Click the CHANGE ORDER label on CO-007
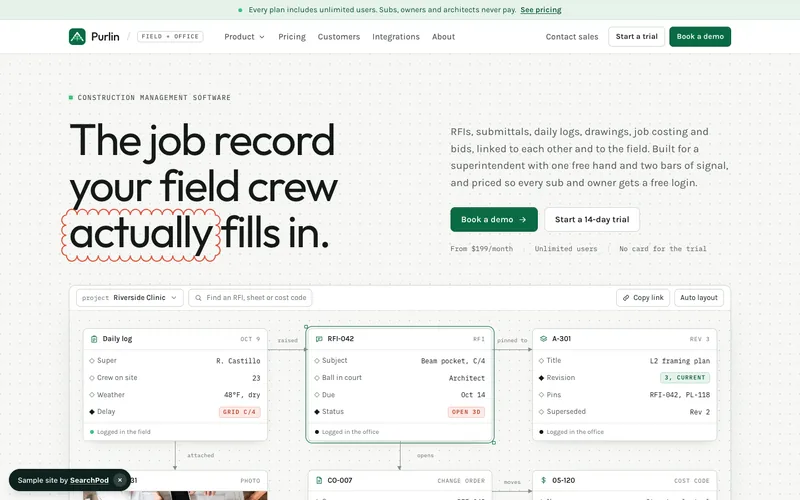Image resolution: width=800 pixels, height=500 pixels. [461, 481]
